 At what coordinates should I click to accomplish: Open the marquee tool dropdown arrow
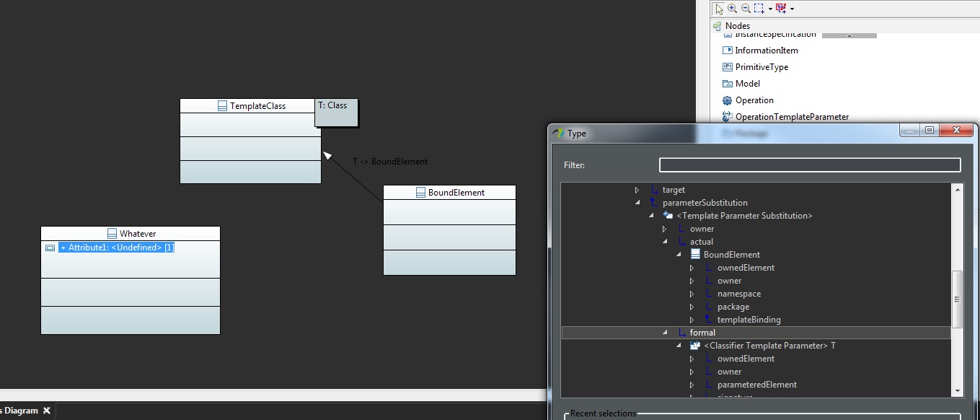coord(770,9)
